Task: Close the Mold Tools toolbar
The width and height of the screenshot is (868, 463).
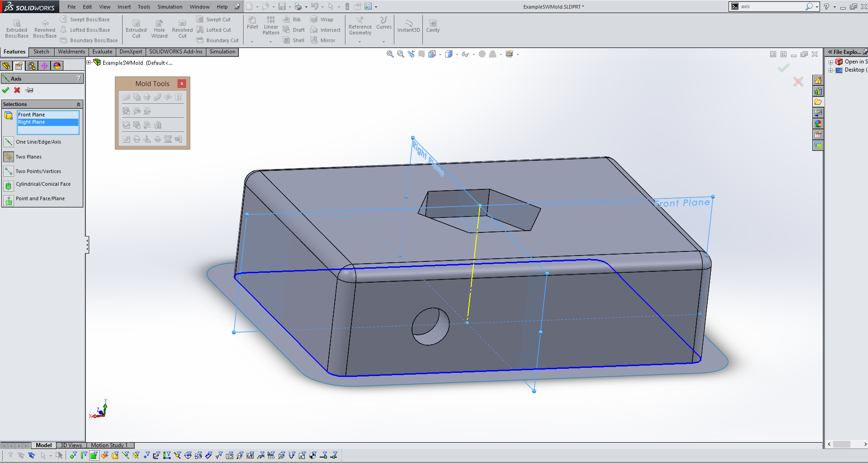Action: [182, 84]
